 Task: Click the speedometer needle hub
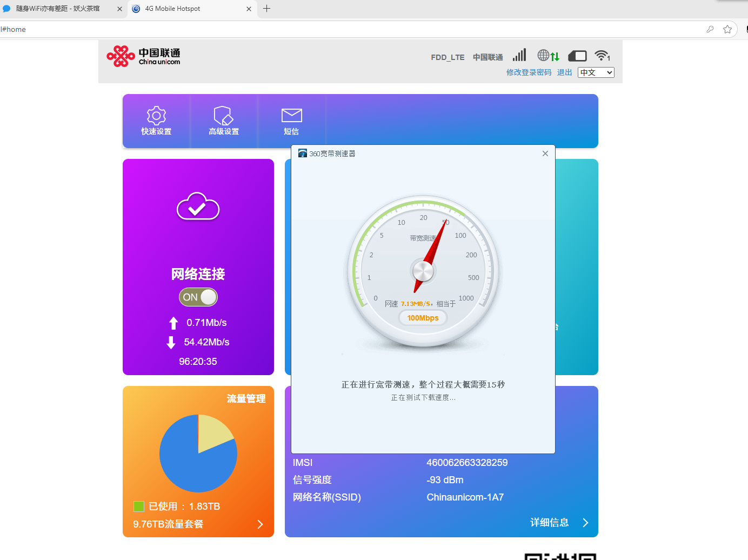point(423,271)
